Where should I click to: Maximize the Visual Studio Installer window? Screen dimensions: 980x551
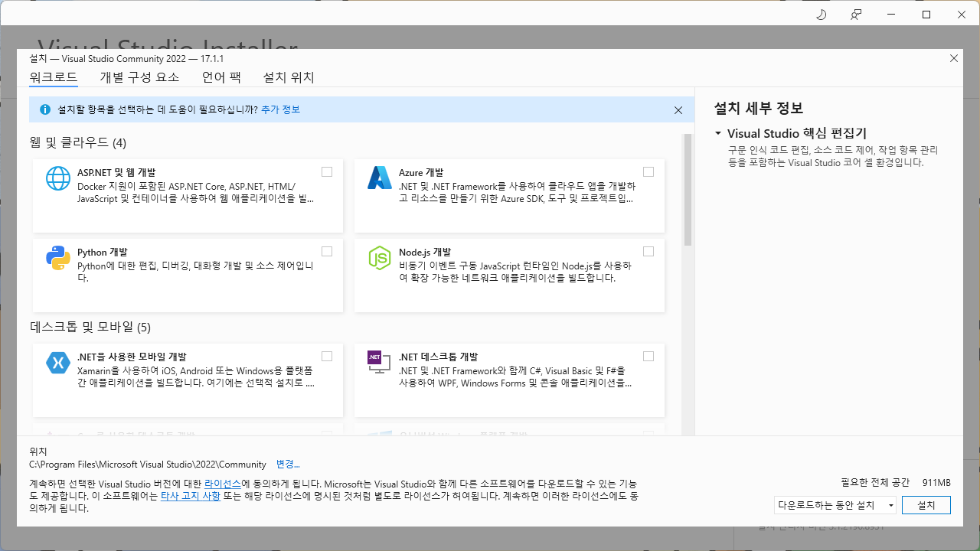(x=926, y=15)
